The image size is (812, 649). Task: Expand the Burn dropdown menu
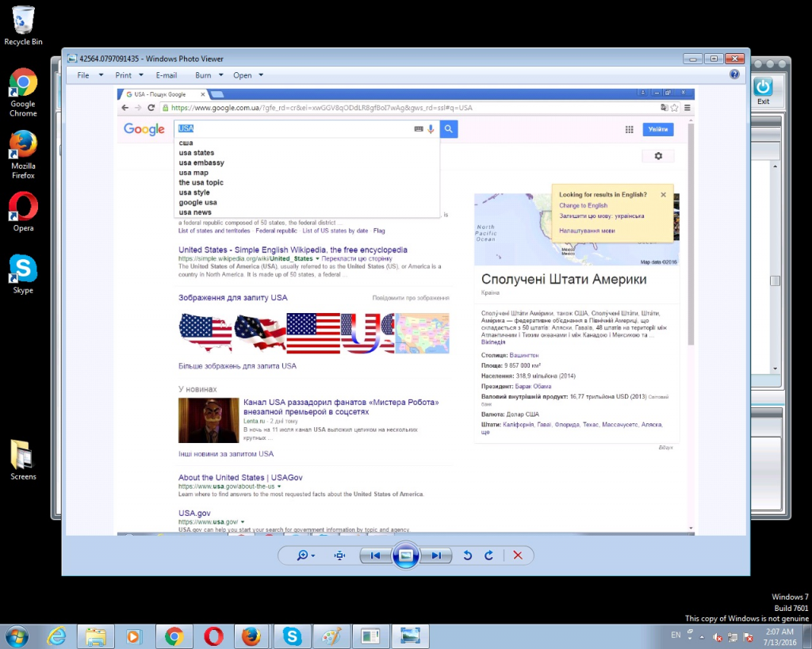coord(209,75)
